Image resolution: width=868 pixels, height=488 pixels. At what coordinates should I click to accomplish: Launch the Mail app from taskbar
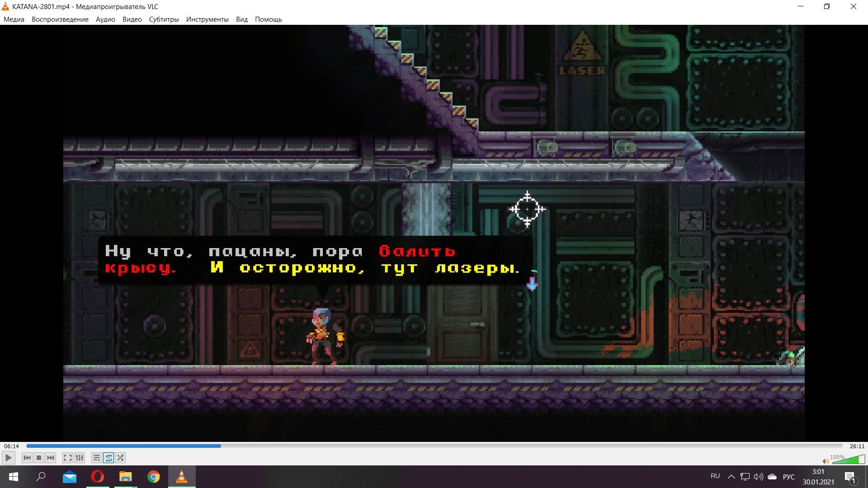tap(70, 477)
